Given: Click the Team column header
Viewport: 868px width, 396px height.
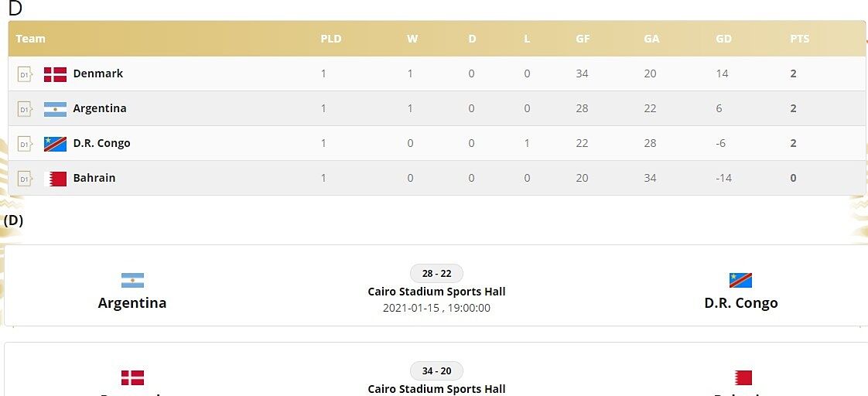Looking at the screenshot, I should pyautogui.click(x=31, y=39).
